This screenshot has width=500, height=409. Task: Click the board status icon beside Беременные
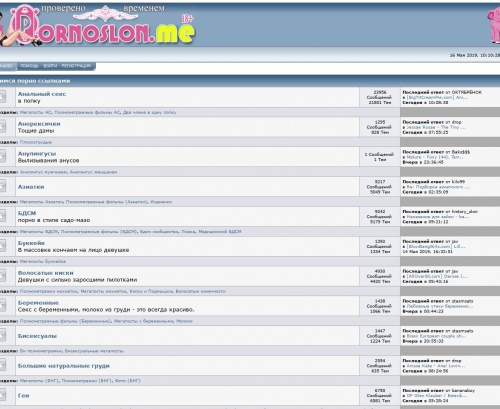[3, 306]
